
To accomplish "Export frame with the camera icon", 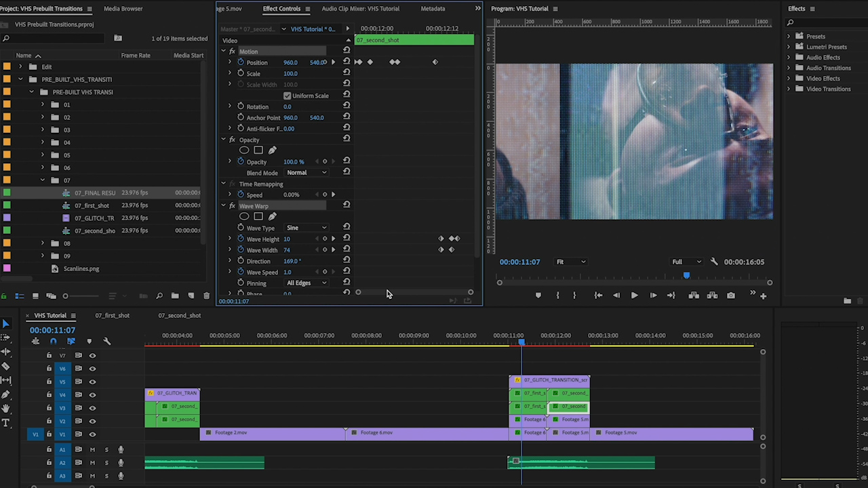I will pyautogui.click(x=731, y=296).
